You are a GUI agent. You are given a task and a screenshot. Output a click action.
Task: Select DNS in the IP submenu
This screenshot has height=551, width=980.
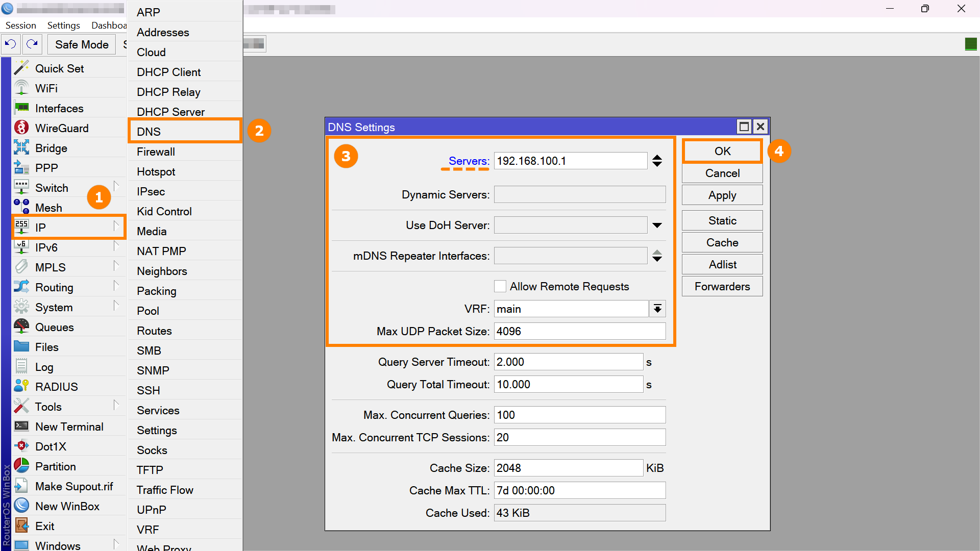(185, 132)
